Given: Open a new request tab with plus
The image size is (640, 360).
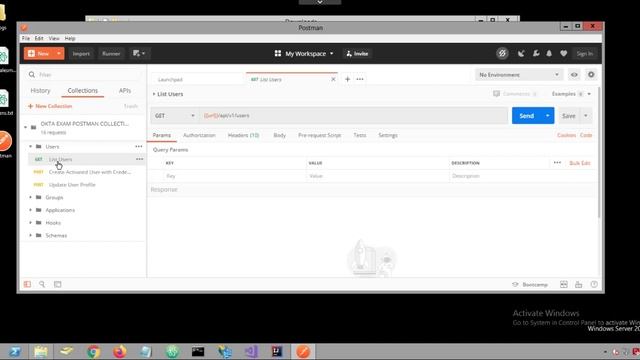Looking at the screenshot, I should [x=347, y=79].
